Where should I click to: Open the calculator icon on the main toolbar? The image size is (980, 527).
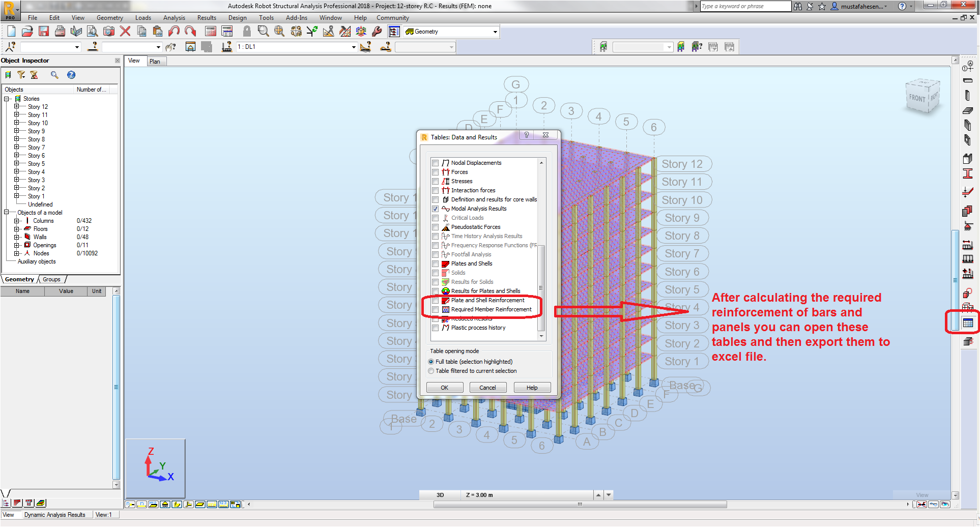click(x=210, y=31)
